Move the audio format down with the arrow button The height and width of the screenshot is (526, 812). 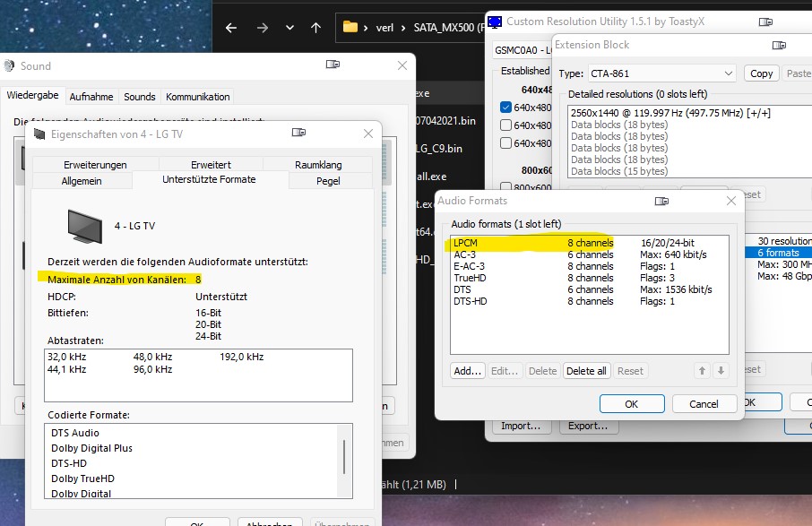pyautogui.click(x=721, y=371)
